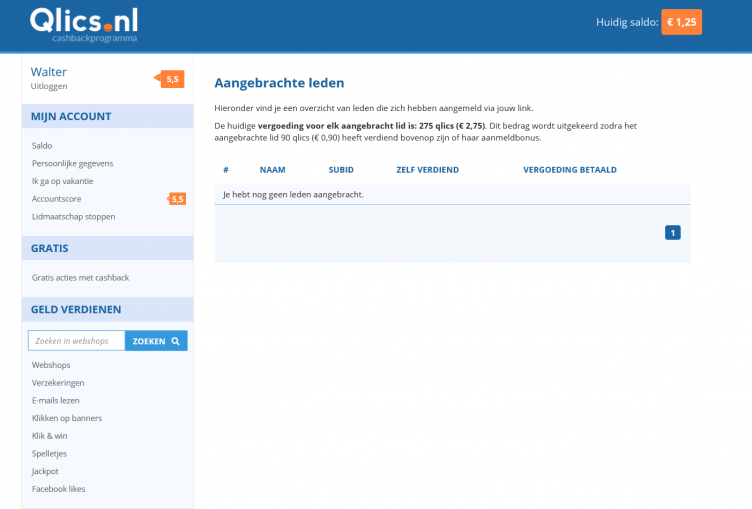Screen dimensions: 752x509
Task: Click the Walter username link
Action: [49, 72]
